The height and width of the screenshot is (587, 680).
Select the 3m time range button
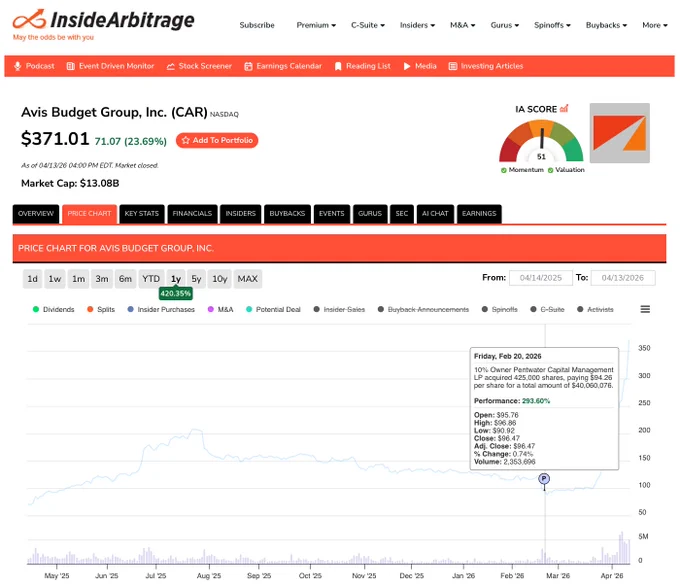pyautogui.click(x=102, y=279)
